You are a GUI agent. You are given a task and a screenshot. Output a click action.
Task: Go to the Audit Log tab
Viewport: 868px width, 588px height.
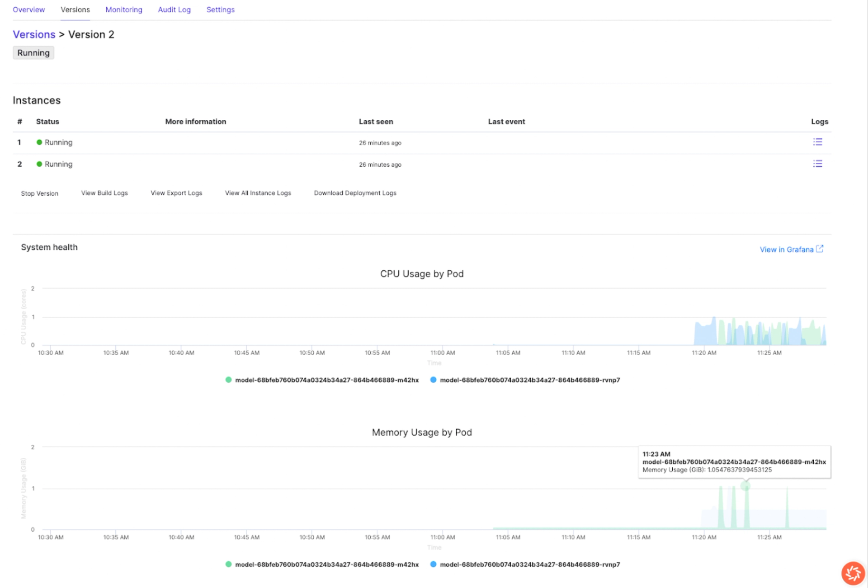point(174,9)
